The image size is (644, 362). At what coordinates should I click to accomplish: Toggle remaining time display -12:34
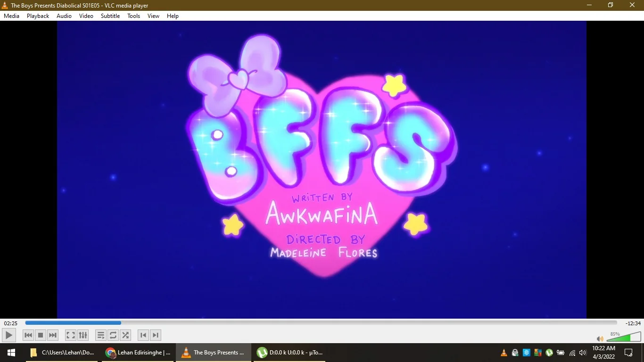(x=633, y=323)
